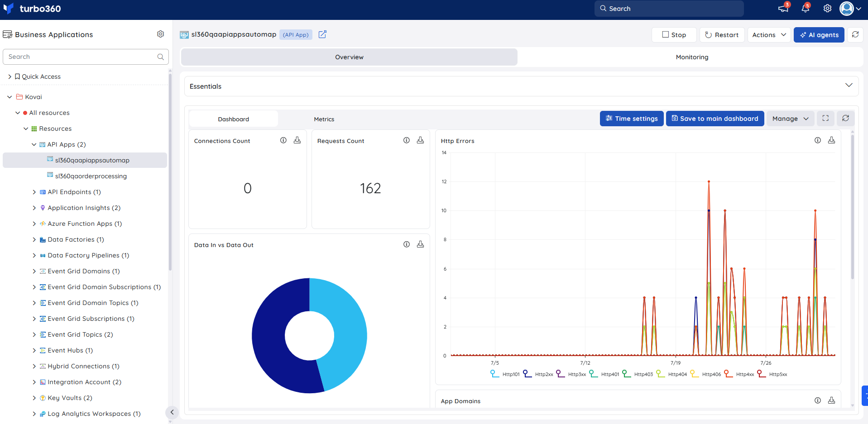Toggle Http403 series in legend
The image size is (868, 424).
pos(638,374)
